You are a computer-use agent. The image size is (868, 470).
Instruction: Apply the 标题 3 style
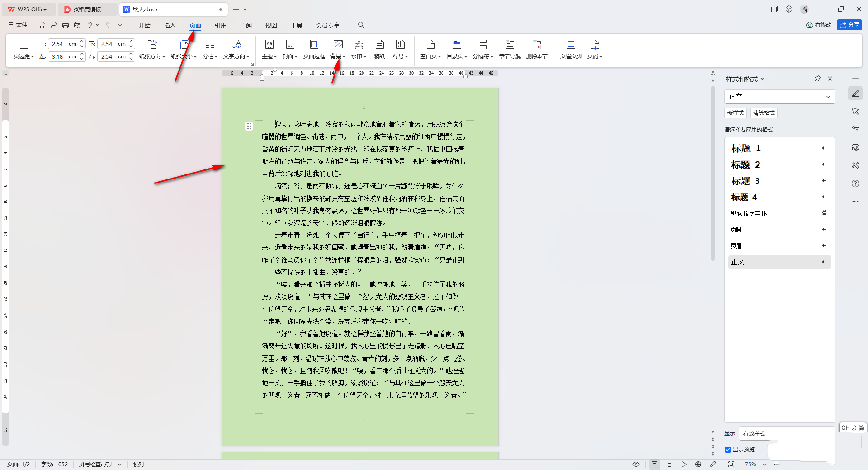(779, 181)
